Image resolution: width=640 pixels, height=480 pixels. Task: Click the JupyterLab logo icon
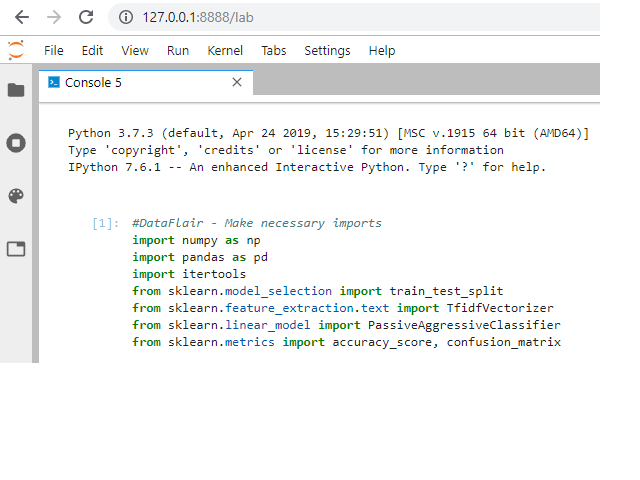[x=16, y=50]
